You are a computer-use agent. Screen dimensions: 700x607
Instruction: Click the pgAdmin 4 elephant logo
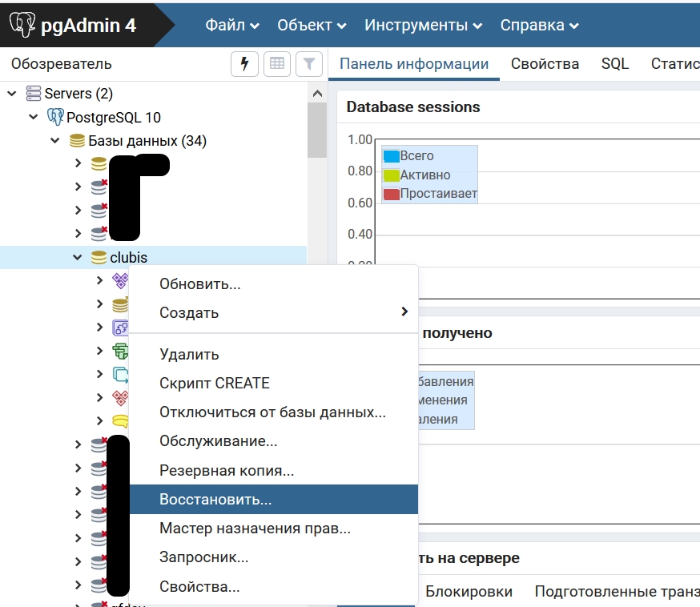(22, 25)
